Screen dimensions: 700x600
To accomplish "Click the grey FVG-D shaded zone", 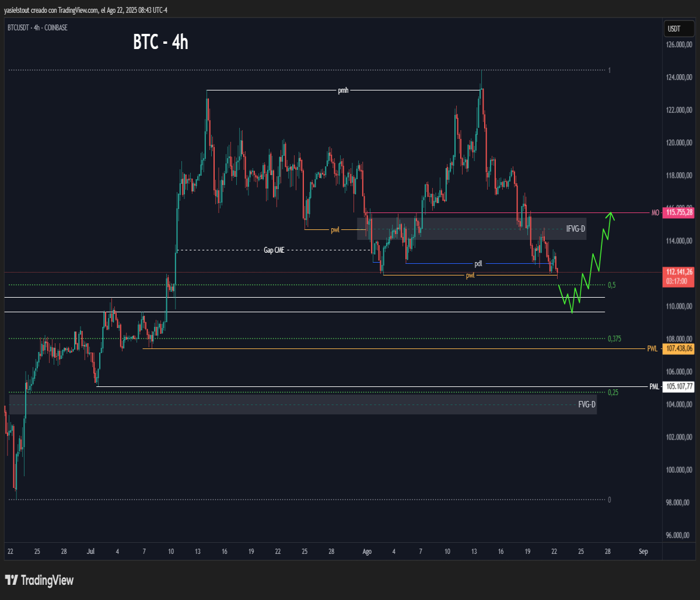I will click(x=303, y=404).
